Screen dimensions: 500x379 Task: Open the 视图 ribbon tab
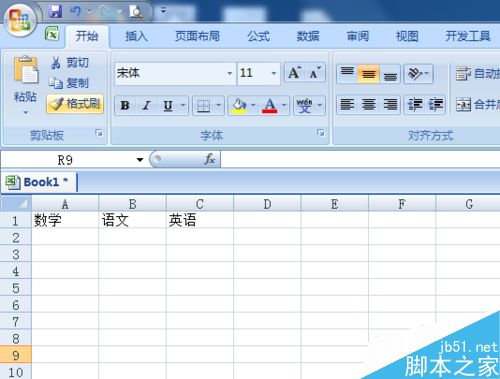coord(407,36)
